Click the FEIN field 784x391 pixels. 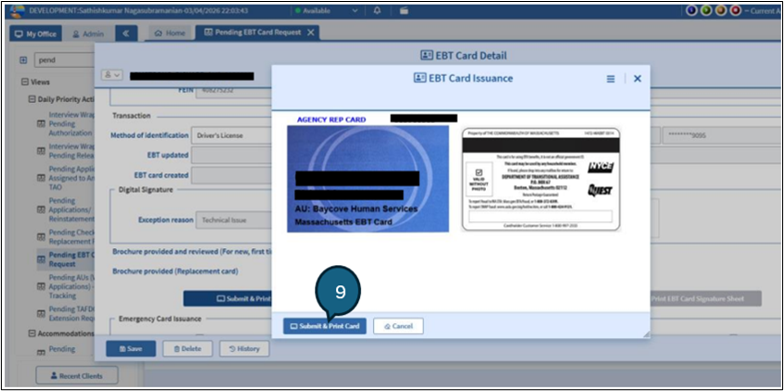pyautogui.click(x=233, y=92)
